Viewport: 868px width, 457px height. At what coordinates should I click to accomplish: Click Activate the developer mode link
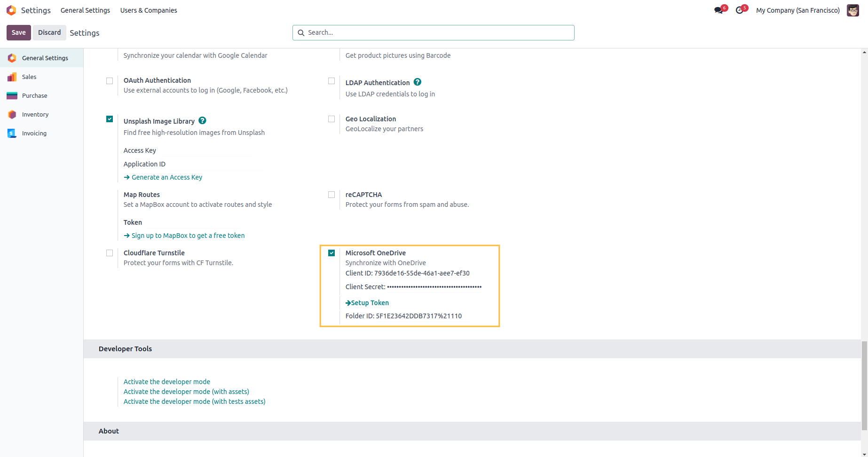pos(166,382)
